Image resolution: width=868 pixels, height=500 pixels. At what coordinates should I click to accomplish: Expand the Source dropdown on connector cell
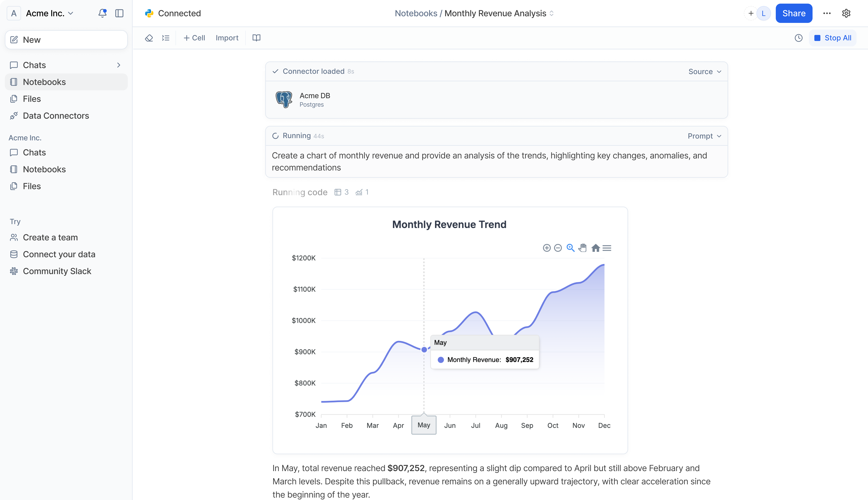(x=704, y=71)
